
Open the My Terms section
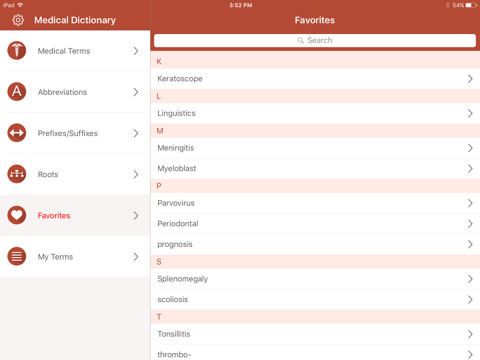75,257
